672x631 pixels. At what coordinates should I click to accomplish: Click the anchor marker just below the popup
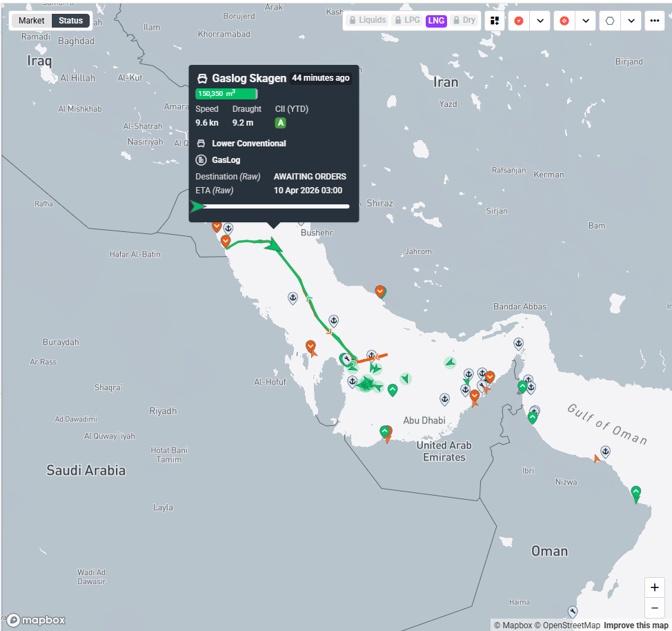click(228, 228)
